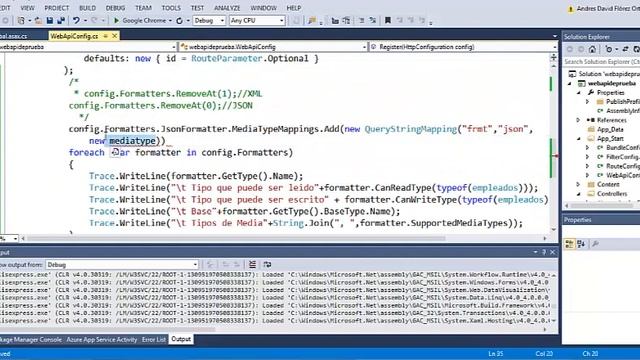Screen dimensions: 640x360
Task: Open the DEBUG menu
Action: 116,8
